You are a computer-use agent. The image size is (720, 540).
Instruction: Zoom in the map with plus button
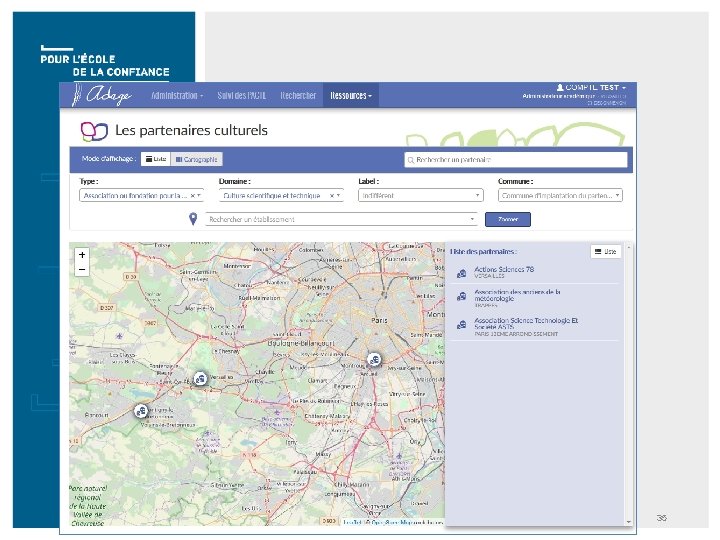(82, 255)
